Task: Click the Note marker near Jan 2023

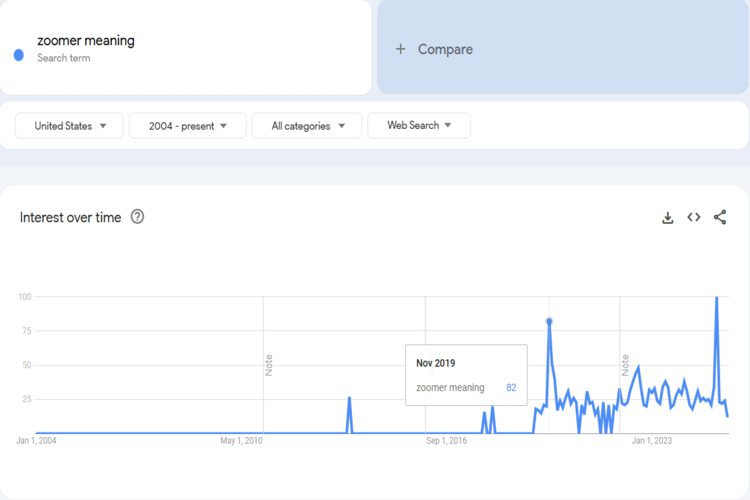Action: coord(625,365)
